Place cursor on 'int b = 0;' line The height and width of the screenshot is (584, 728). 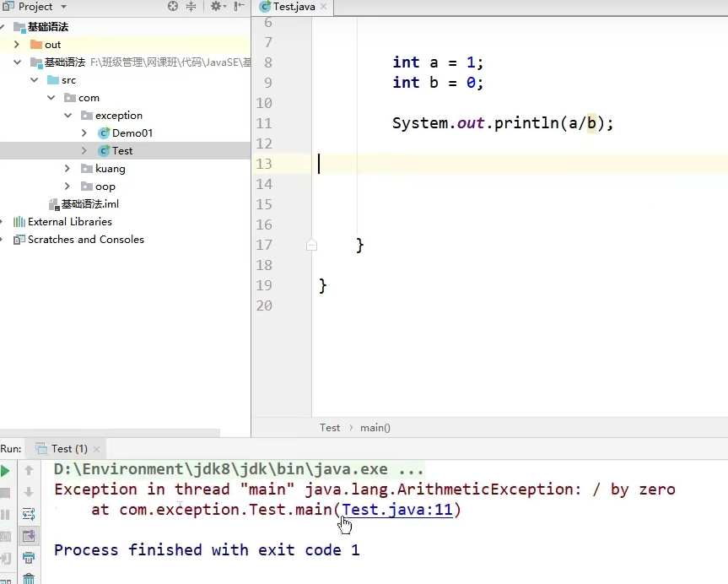(438, 83)
